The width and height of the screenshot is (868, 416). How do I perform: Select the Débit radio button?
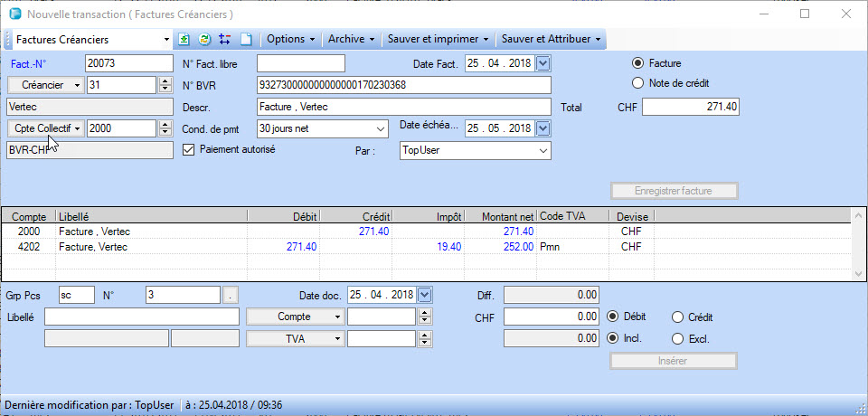click(613, 317)
